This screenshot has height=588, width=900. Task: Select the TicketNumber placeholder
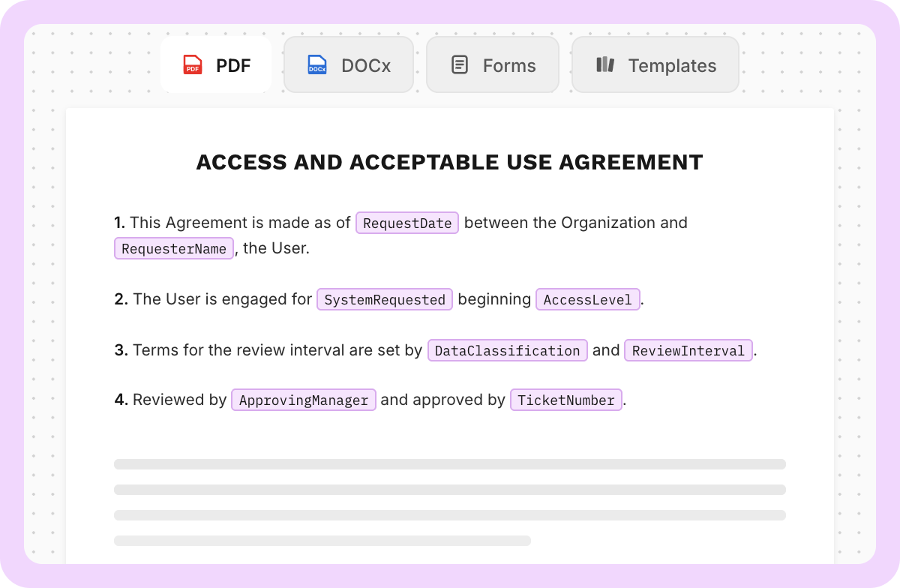566,400
